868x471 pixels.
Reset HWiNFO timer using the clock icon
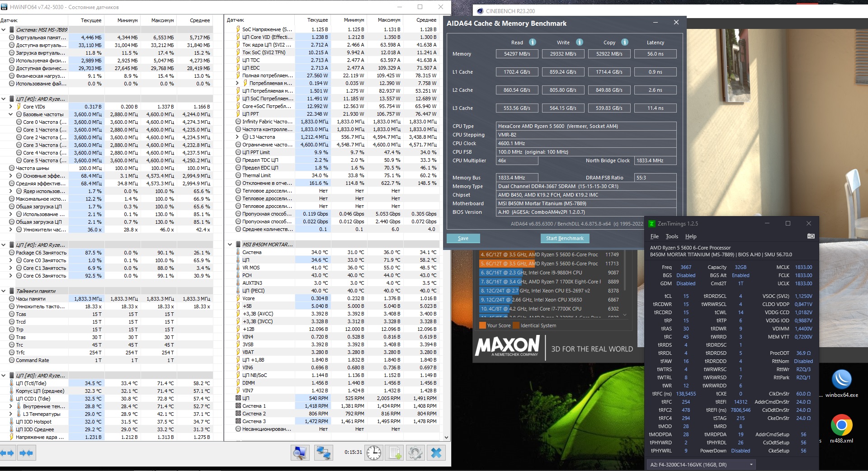pos(374,452)
